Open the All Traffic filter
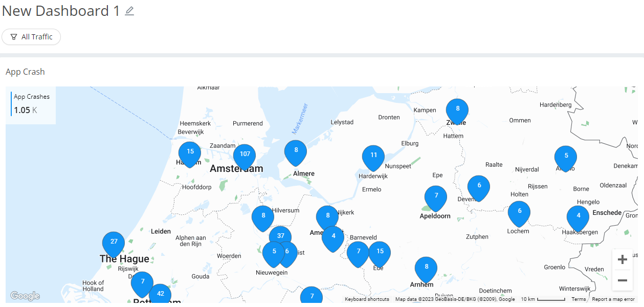644x307 pixels. pyautogui.click(x=31, y=37)
